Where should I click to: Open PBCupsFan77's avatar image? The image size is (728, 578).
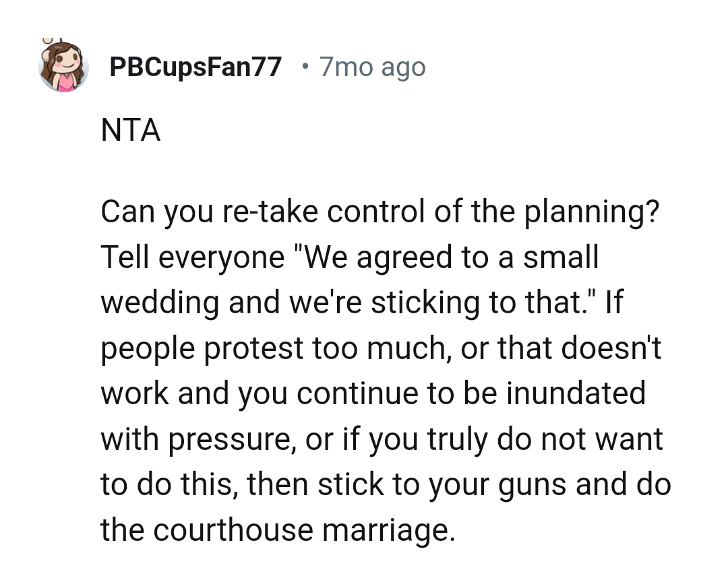click(x=63, y=65)
